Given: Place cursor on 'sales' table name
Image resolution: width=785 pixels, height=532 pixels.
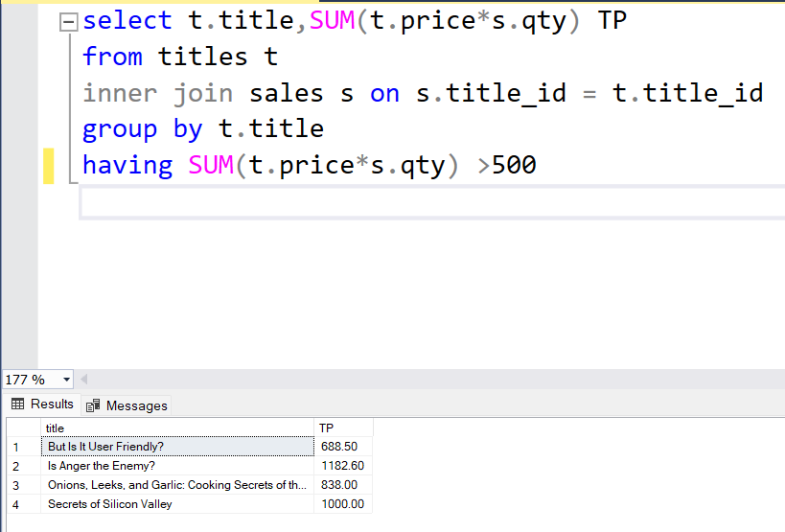Looking at the screenshot, I should (x=287, y=94).
